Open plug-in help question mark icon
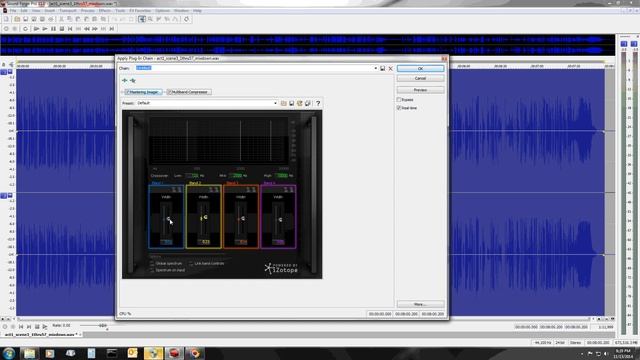 pyautogui.click(x=318, y=103)
